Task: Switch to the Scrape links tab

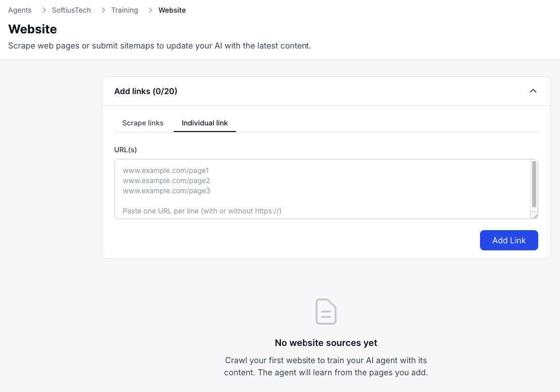Action: tap(143, 123)
